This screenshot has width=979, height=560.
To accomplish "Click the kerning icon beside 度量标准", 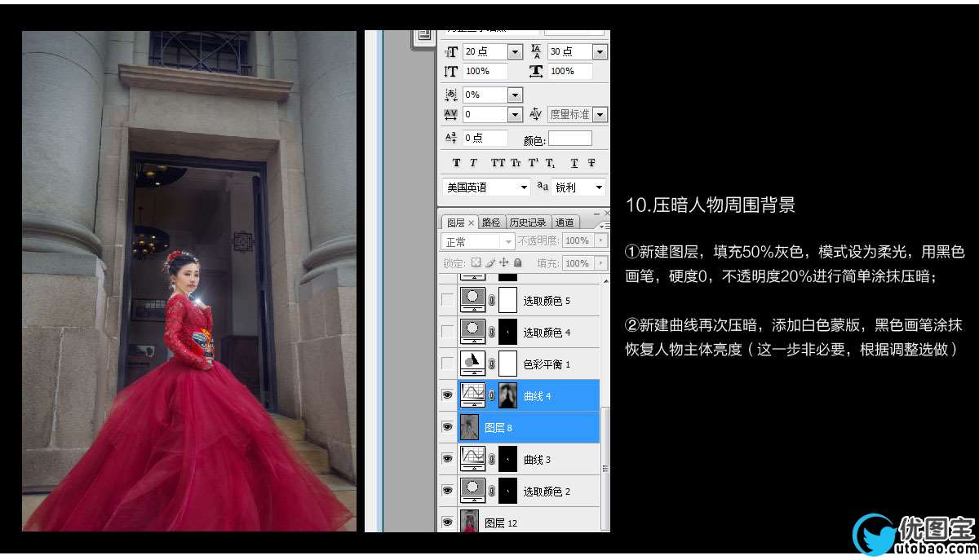I will tap(536, 114).
